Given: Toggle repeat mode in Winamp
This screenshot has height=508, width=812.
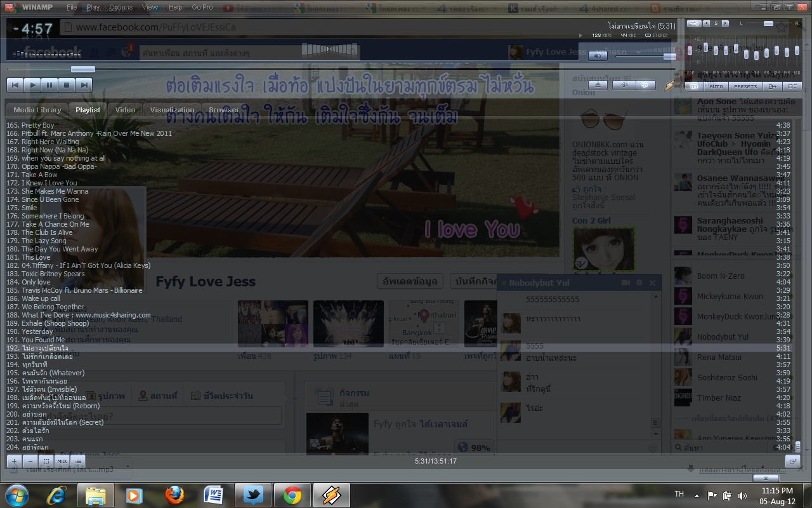Looking at the screenshot, I should (645, 85).
